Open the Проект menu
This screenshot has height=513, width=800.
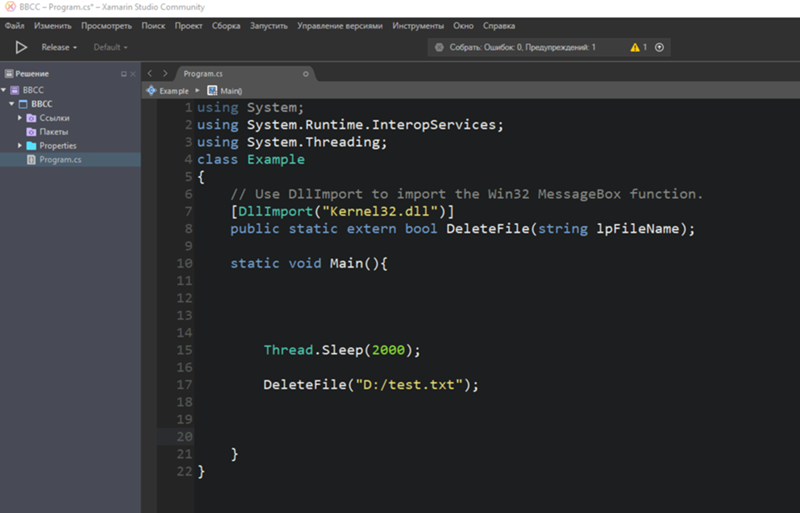188,26
